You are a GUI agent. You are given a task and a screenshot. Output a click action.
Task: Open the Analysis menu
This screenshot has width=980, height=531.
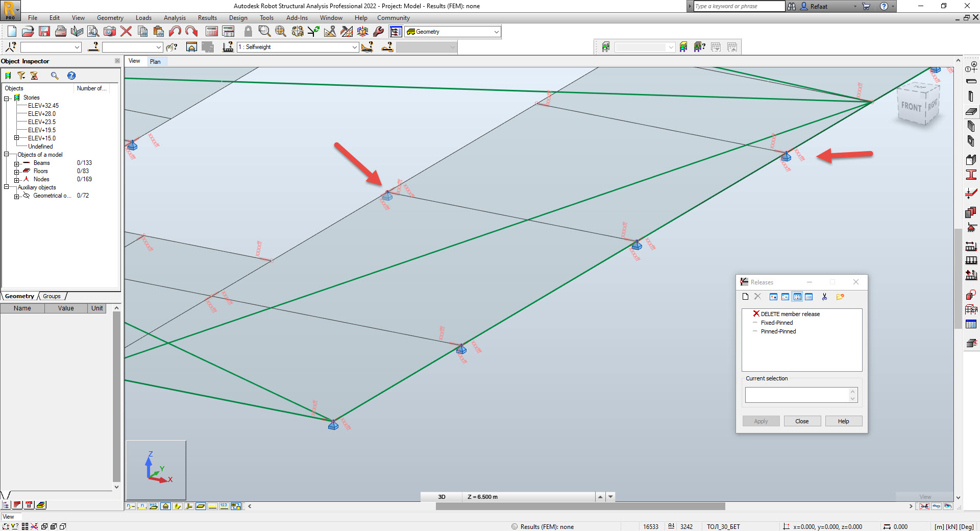(x=175, y=17)
